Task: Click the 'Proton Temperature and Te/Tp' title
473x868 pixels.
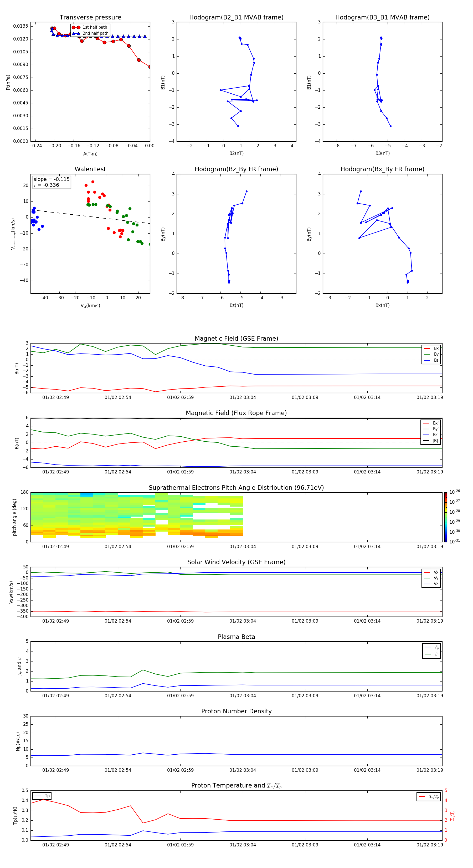Action: (x=236, y=786)
